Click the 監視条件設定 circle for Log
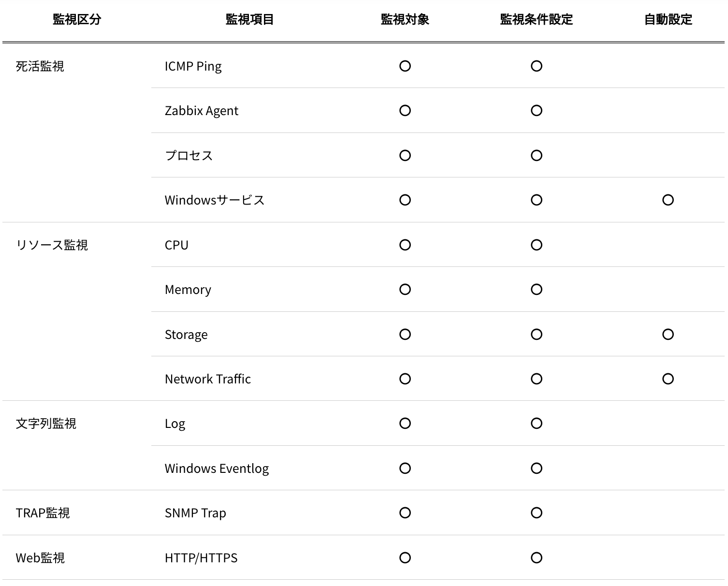 (x=537, y=424)
